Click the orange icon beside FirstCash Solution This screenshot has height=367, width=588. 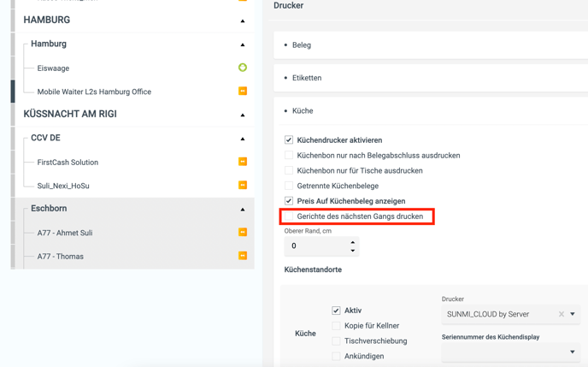(x=243, y=162)
